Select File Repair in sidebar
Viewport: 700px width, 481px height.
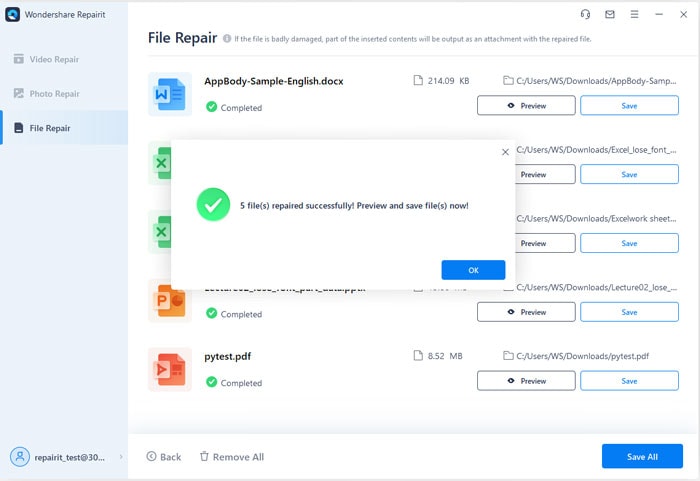[x=50, y=128]
